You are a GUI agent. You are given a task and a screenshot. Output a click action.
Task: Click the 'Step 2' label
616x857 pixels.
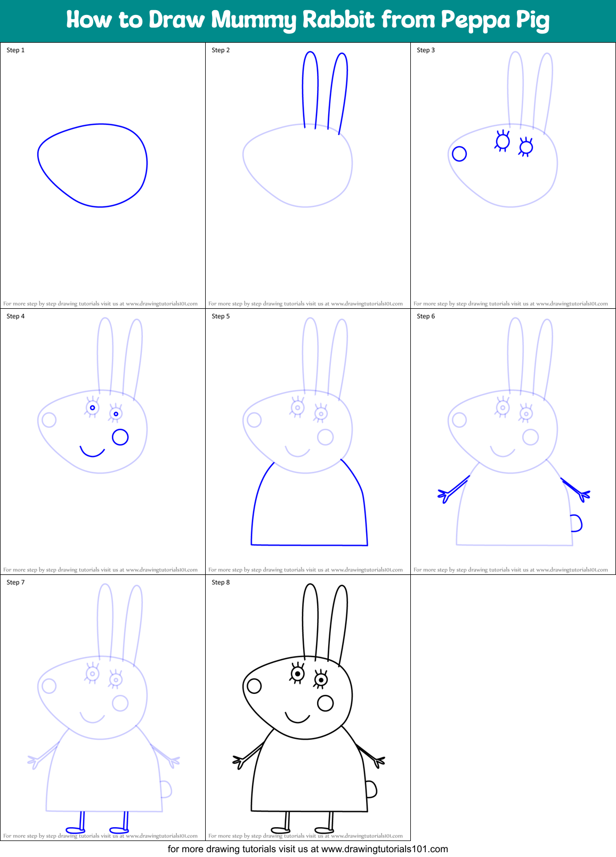point(221,50)
